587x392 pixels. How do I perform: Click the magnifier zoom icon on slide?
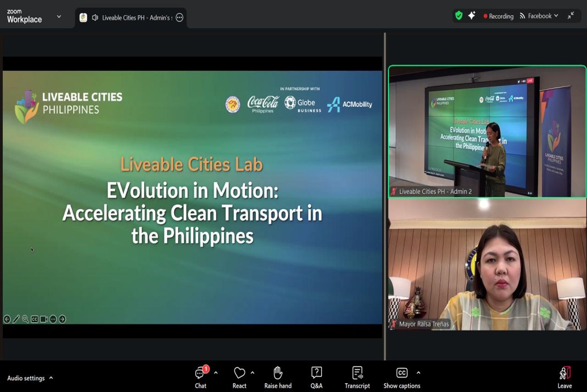(x=25, y=319)
